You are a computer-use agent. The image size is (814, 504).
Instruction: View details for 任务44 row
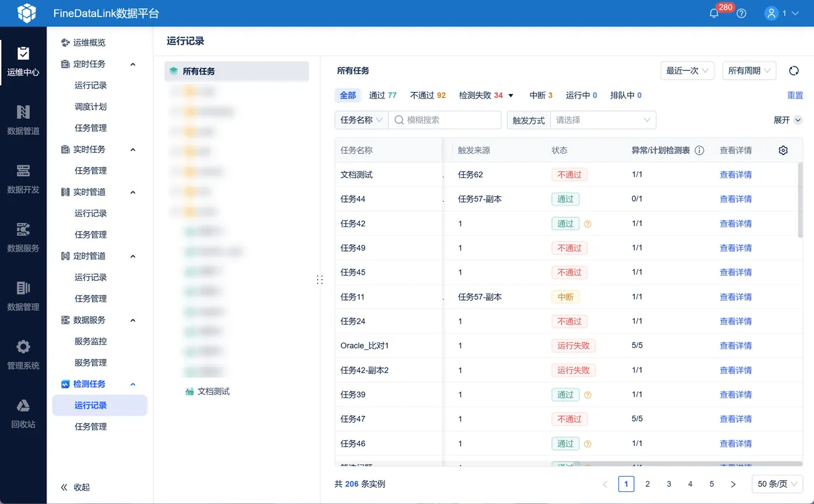(x=736, y=199)
